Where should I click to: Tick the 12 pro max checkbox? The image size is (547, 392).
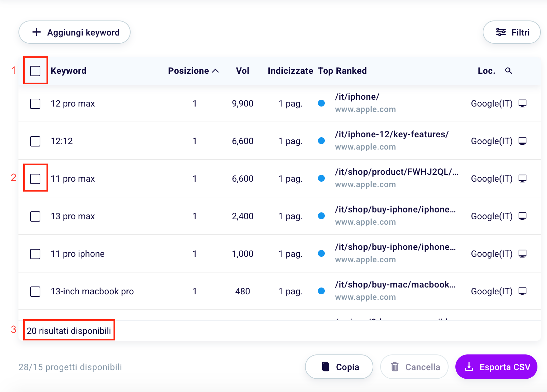[x=35, y=103]
